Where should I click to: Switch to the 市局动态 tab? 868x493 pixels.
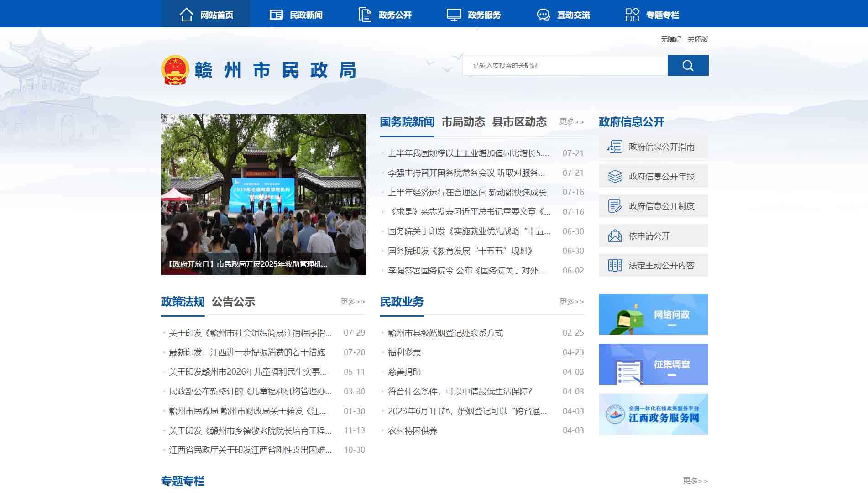tap(463, 122)
